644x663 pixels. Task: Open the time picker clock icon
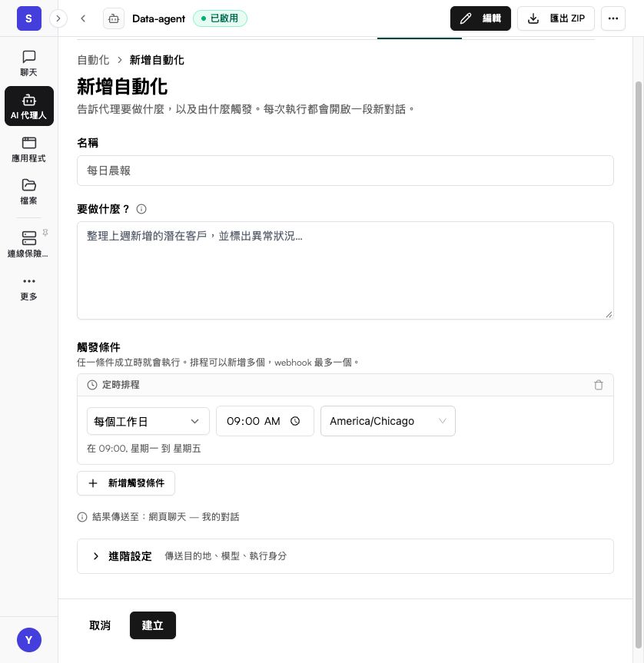(x=295, y=421)
